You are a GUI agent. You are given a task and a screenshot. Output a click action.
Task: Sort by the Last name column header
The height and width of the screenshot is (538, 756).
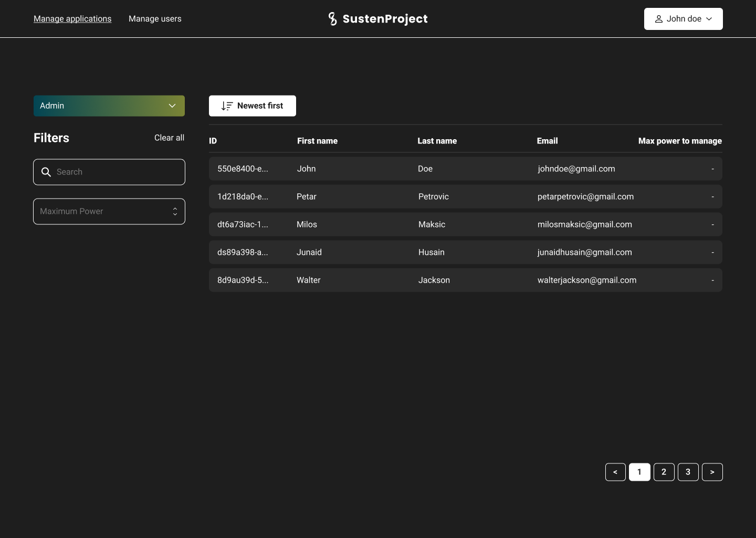point(437,141)
